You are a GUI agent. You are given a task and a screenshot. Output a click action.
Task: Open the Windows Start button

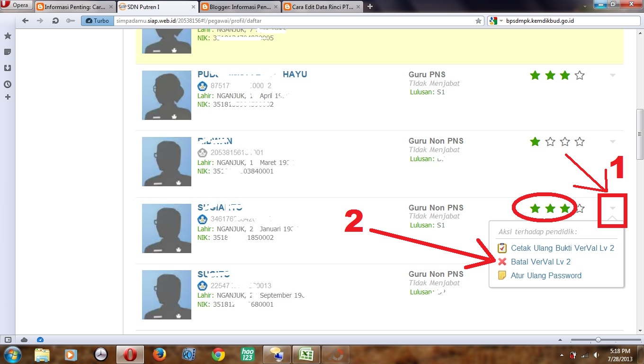(12, 354)
